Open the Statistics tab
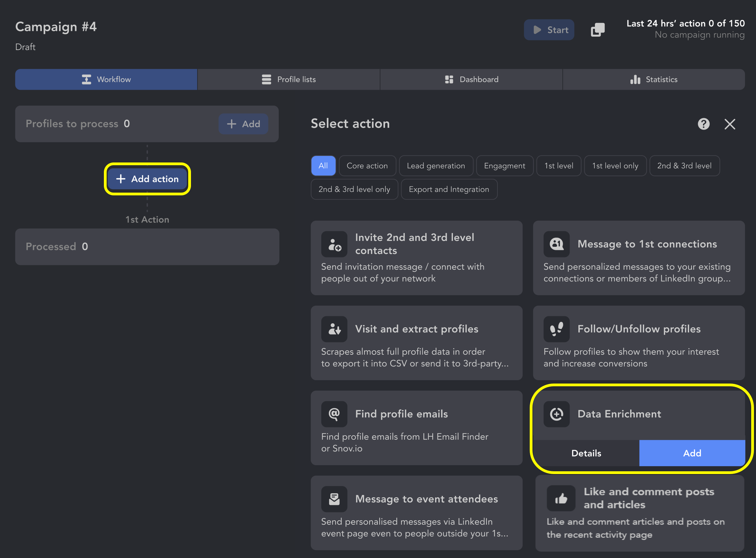The image size is (756, 558). [653, 80]
